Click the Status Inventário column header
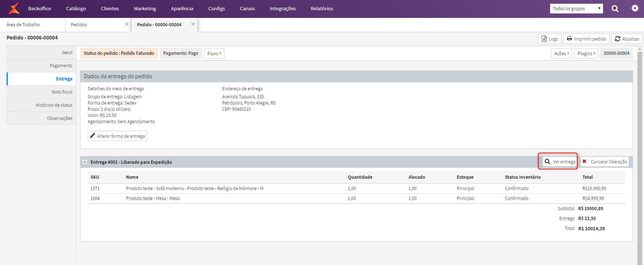The width and height of the screenshot is (644, 265). [523, 177]
